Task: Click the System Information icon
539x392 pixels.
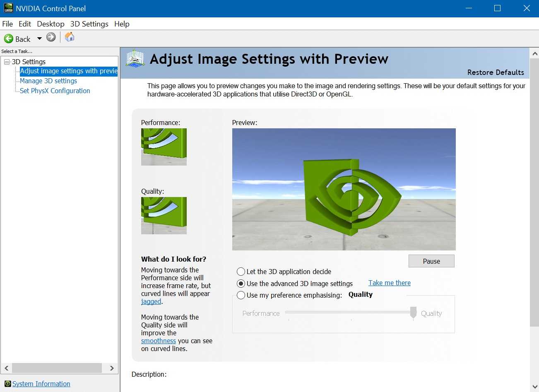Action: 7,384
